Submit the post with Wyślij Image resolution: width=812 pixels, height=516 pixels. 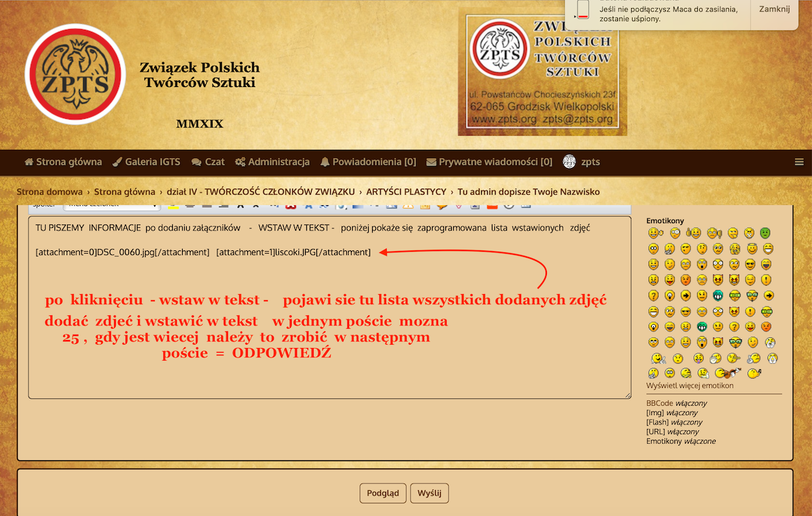(x=429, y=493)
